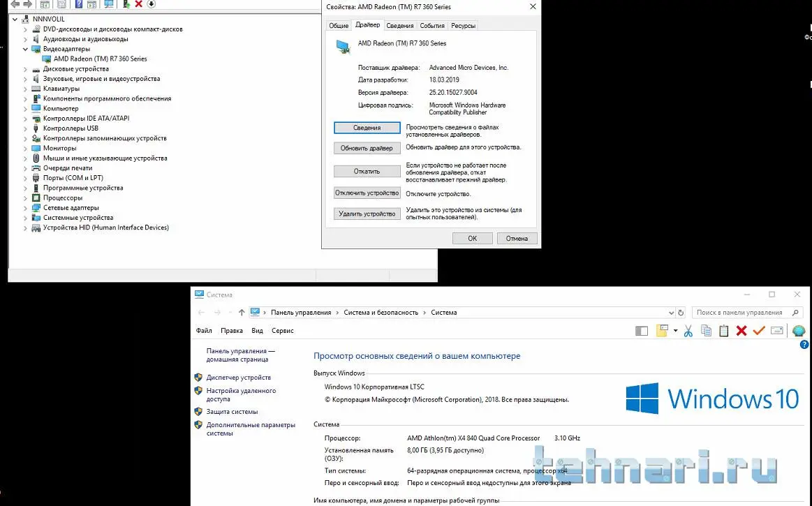The height and width of the screenshot is (506, 812).
Task: Click the Back arrow in Device Manager toolbar
Action: pos(15,4)
